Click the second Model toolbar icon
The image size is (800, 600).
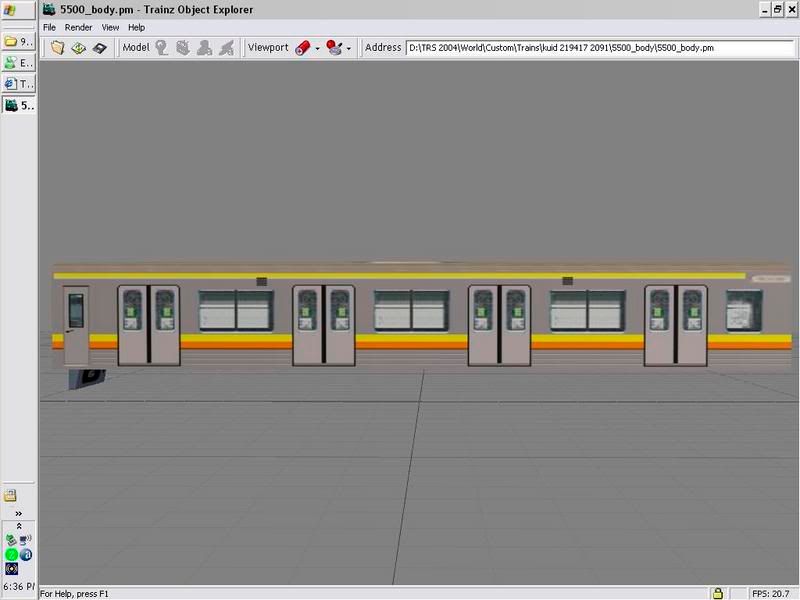click(x=183, y=47)
